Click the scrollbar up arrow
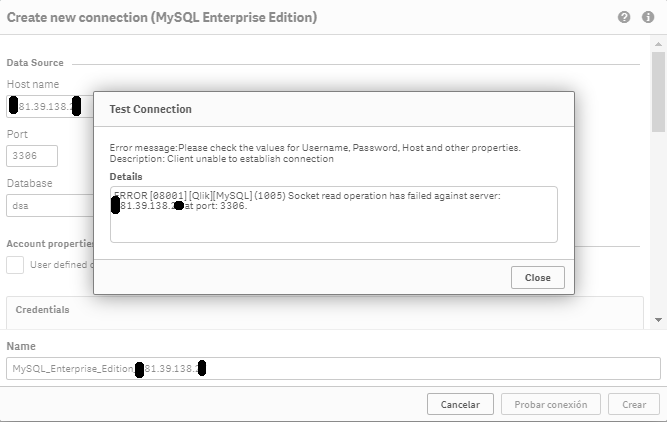This screenshot has height=422, width=670. click(659, 46)
